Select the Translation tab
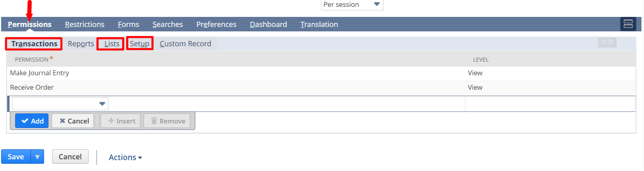 (x=319, y=25)
